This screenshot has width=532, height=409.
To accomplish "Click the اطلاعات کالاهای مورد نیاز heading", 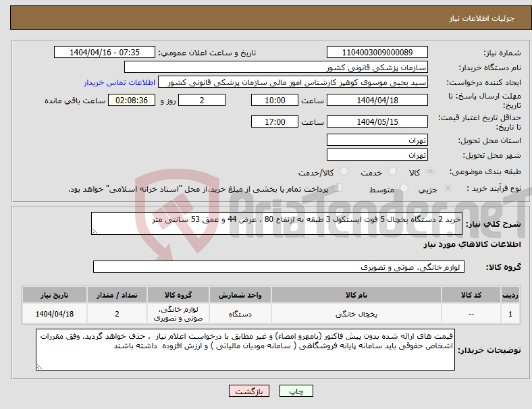I will (x=472, y=244).
